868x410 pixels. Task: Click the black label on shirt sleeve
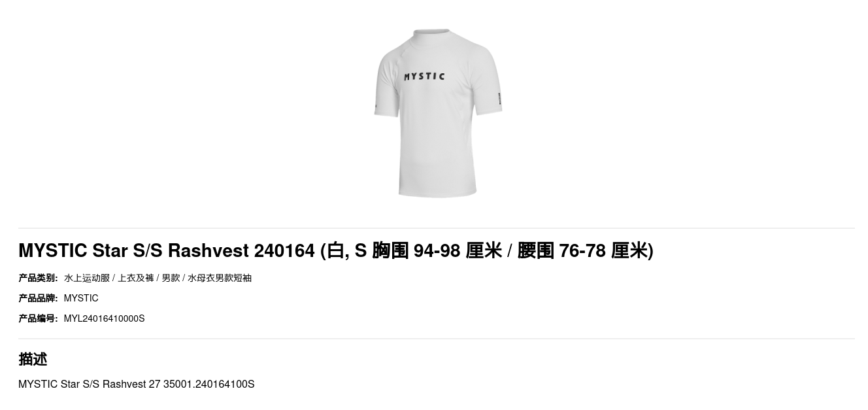tap(499, 99)
